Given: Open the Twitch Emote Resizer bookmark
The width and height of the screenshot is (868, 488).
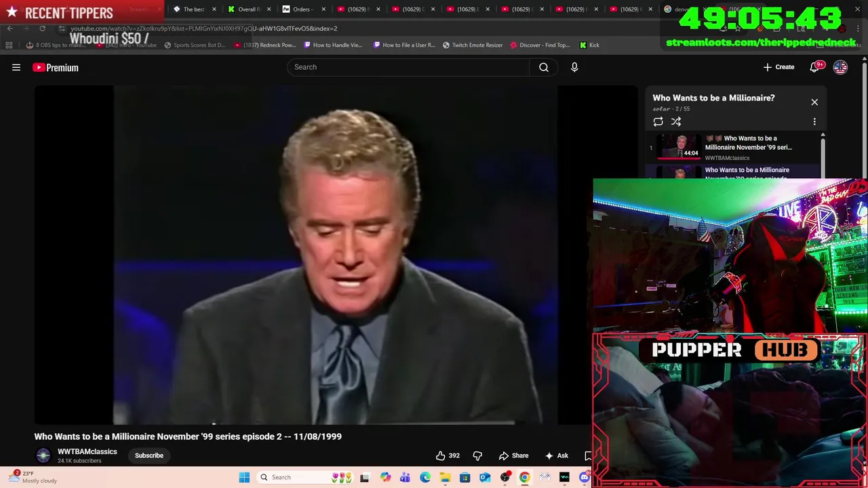Looking at the screenshot, I should coord(473,45).
